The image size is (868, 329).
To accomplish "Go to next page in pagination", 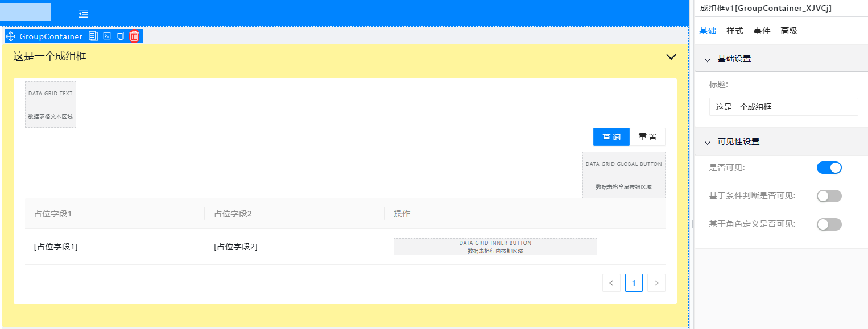I will 656,283.
